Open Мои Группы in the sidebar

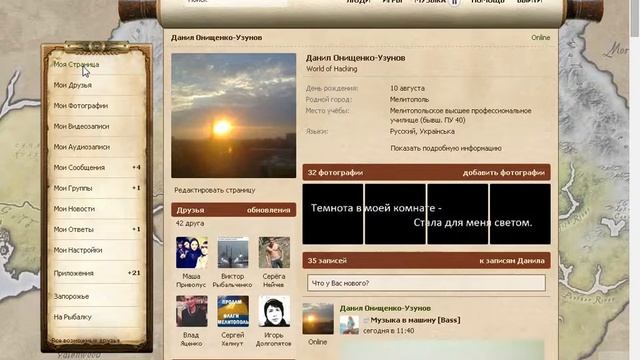pos(73,188)
